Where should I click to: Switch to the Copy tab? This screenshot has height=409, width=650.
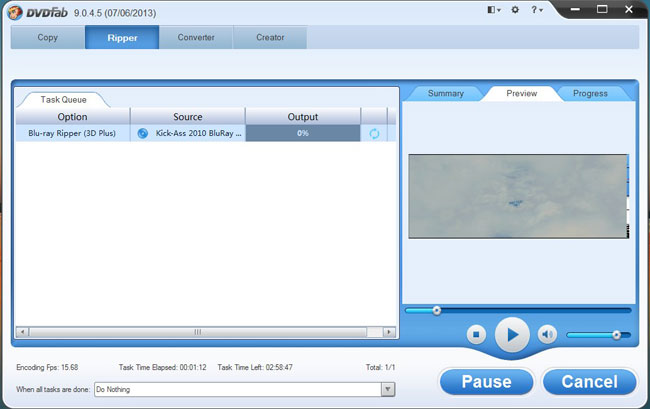tap(48, 37)
